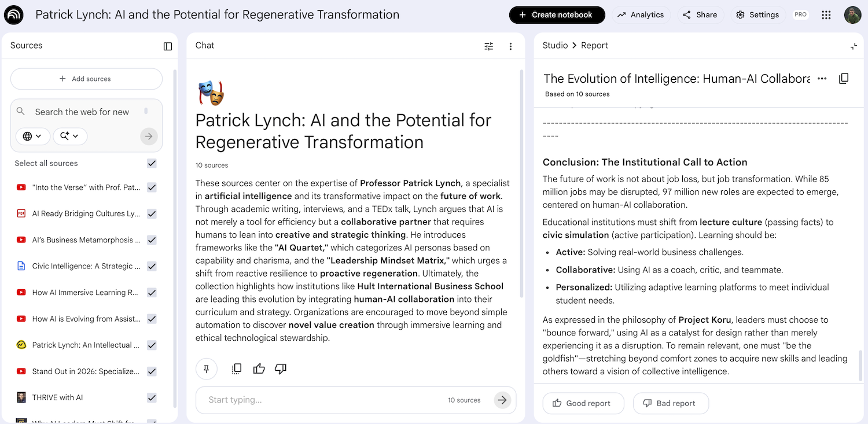
Task: Open Chat panel more options menu
Action: pos(510,46)
